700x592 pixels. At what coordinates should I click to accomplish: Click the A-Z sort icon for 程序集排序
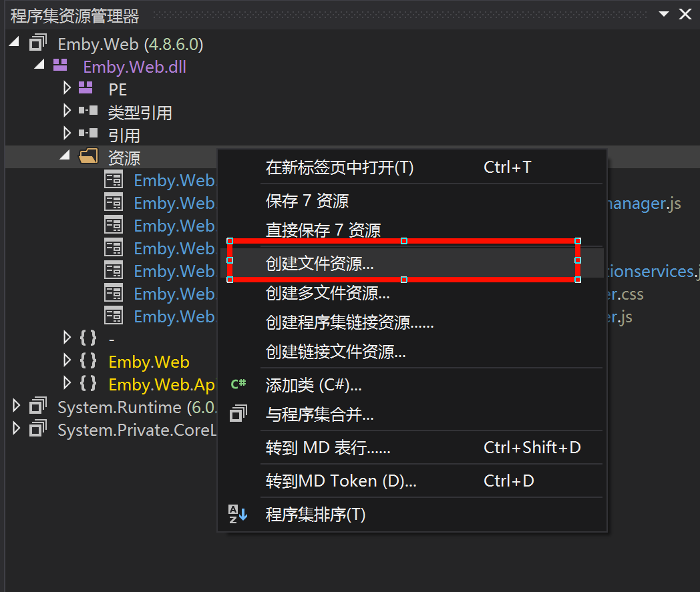click(x=238, y=515)
